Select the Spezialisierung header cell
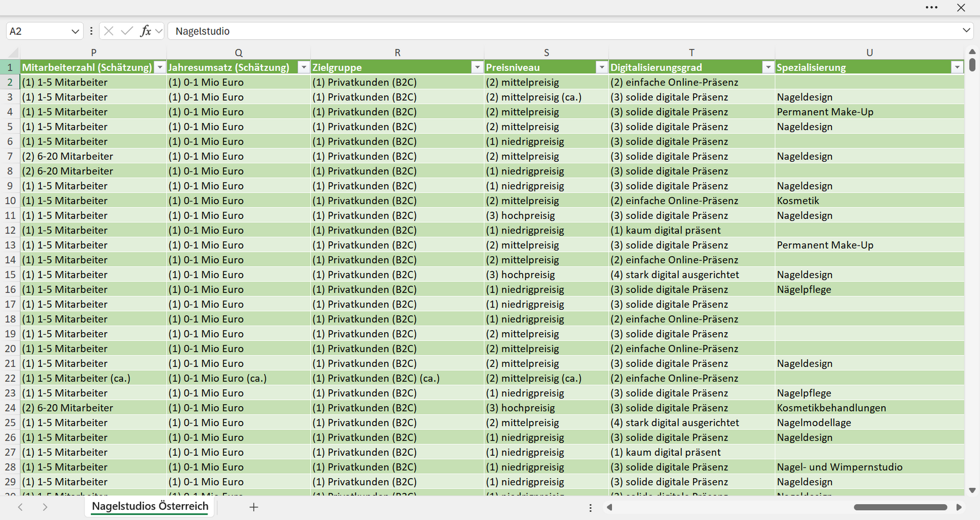The image size is (980, 520). [x=869, y=68]
